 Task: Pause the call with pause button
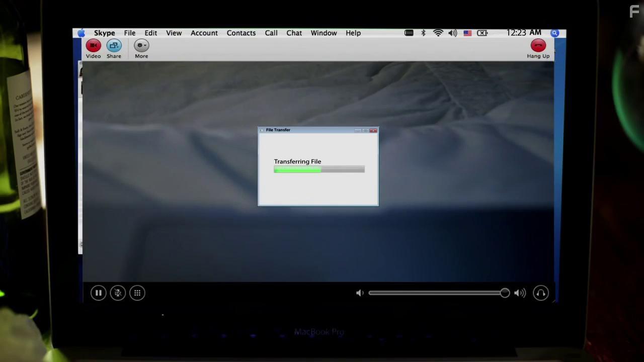click(99, 293)
